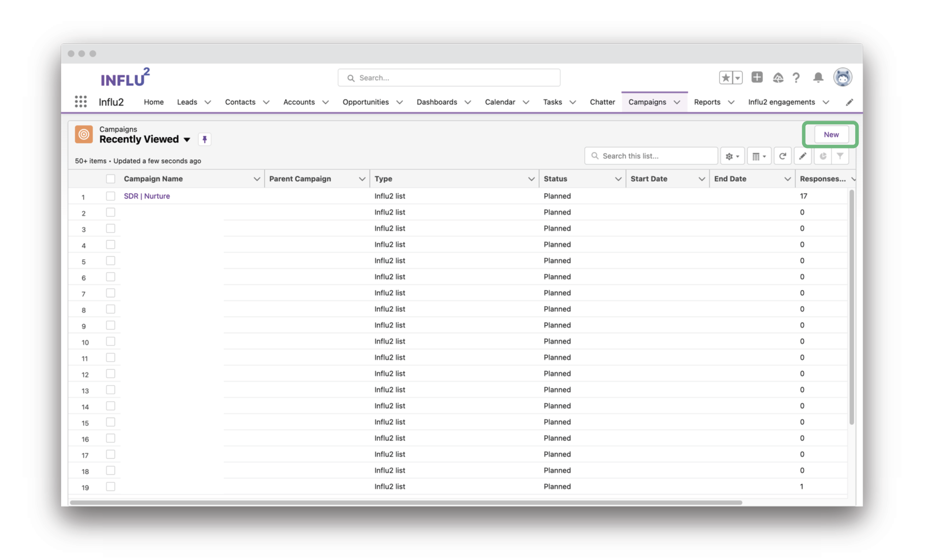This screenshot has height=560, width=925.
Task: Refresh the campaigns list
Action: click(x=783, y=156)
